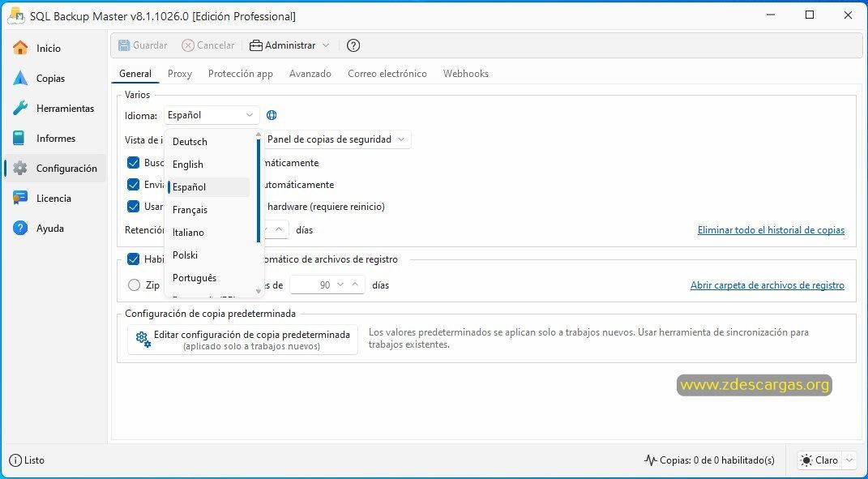Click the SQL Backup Master title bar app icon
This screenshot has width=868, height=479.
pos(15,16)
